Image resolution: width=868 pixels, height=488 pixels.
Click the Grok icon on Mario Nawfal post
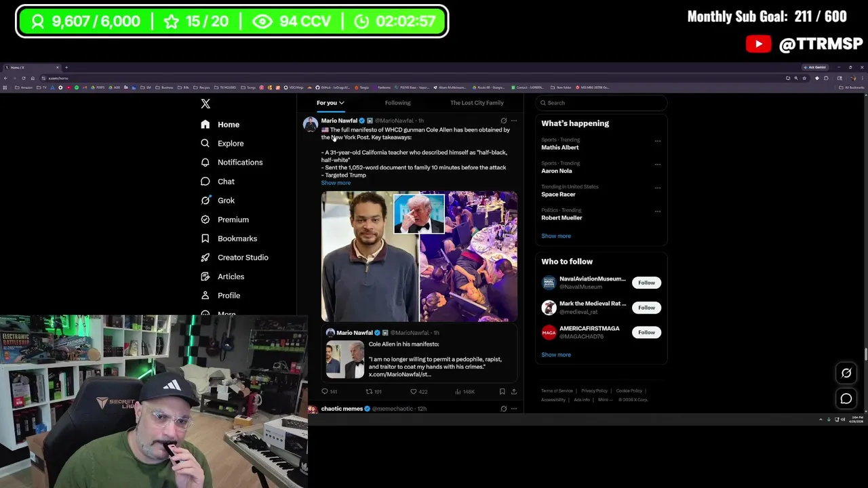(503, 121)
